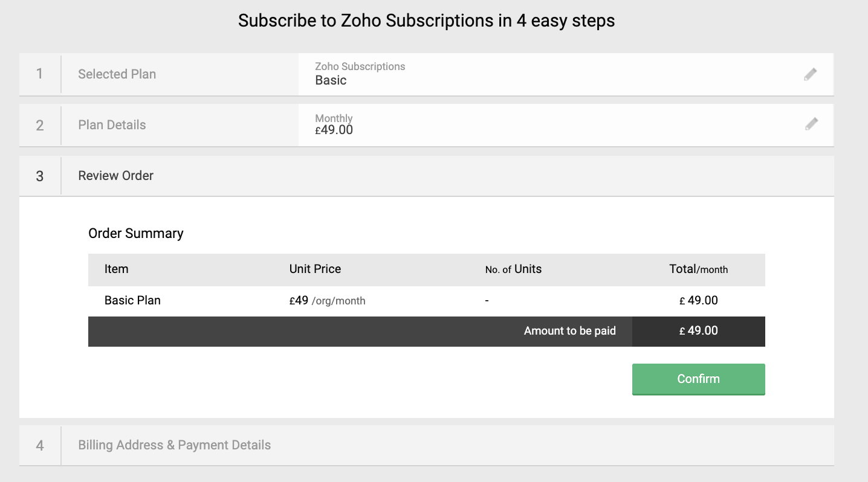Click the pencil icon to edit Selected Plan
This screenshot has width=868, height=482.
point(811,74)
